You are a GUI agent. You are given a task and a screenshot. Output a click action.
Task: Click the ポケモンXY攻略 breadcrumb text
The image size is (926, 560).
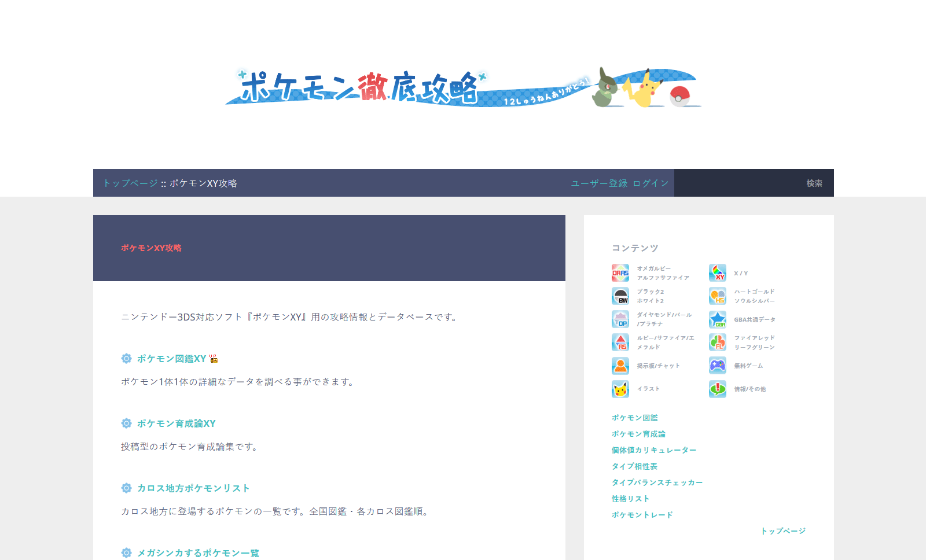tap(203, 183)
